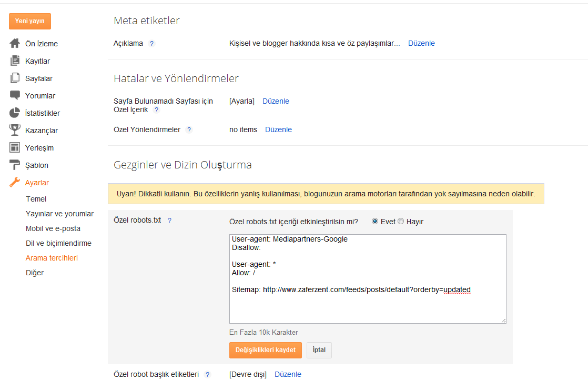
Task: Open help for Özel robot başlık etiketleri
Action: [x=207, y=375]
